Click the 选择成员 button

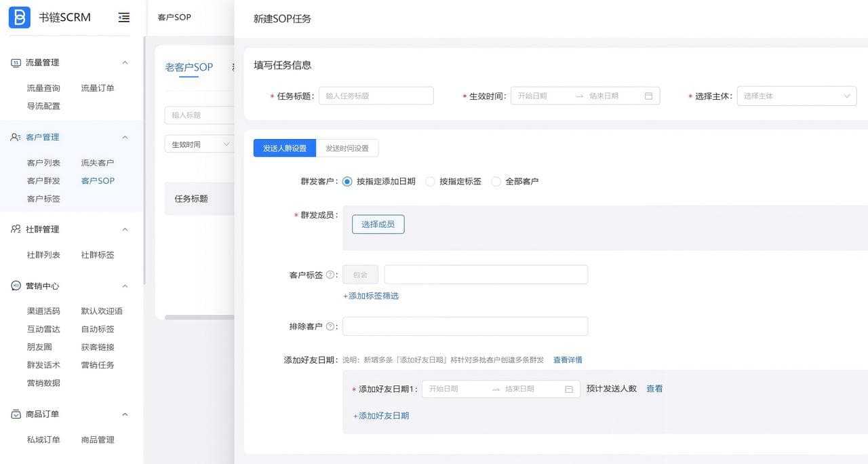point(378,224)
